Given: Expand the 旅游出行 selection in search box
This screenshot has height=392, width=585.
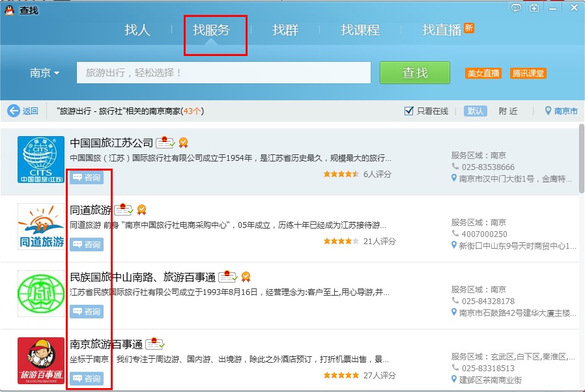Looking at the screenshot, I should (x=221, y=73).
